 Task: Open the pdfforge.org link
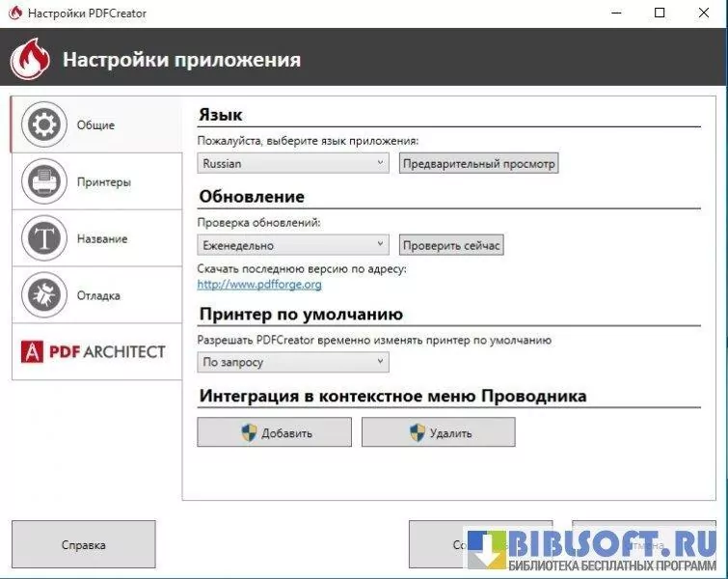[259, 285]
